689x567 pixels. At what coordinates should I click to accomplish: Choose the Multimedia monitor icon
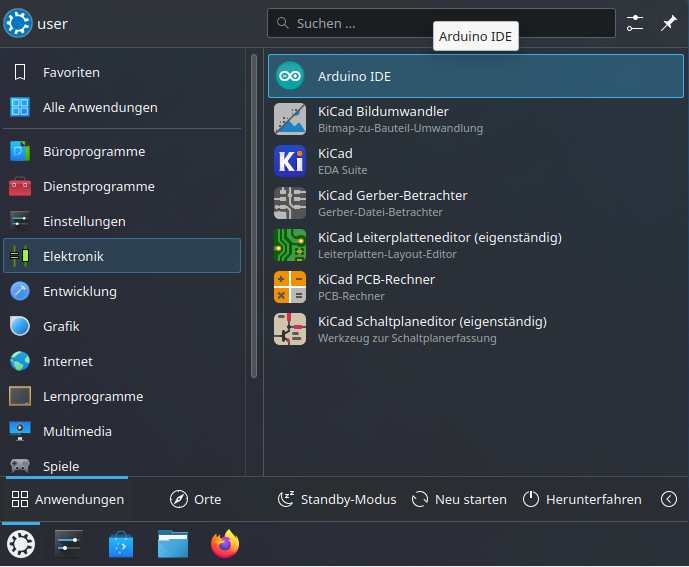20,431
